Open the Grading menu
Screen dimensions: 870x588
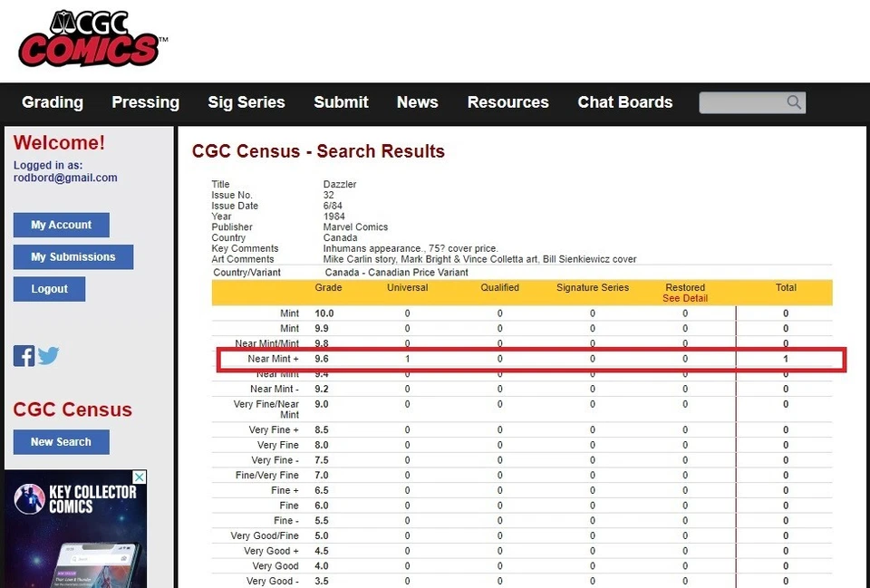point(53,102)
